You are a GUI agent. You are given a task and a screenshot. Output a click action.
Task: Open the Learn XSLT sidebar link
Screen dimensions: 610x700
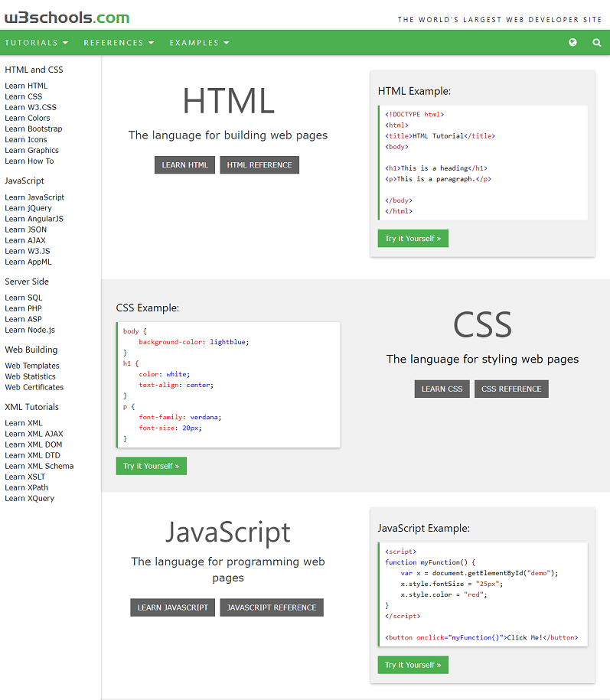click(x=25, y=477)
